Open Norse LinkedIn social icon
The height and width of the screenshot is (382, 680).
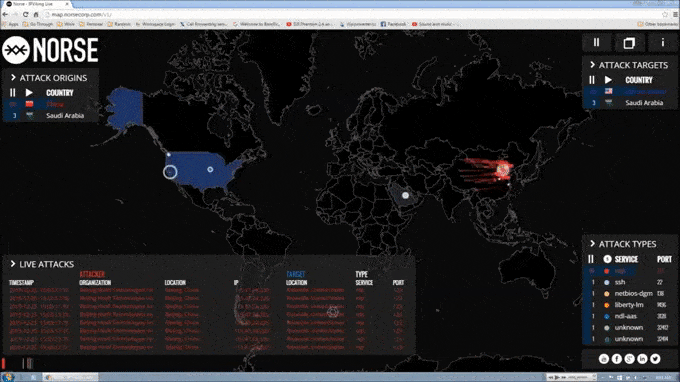click(x=642, y=359)
